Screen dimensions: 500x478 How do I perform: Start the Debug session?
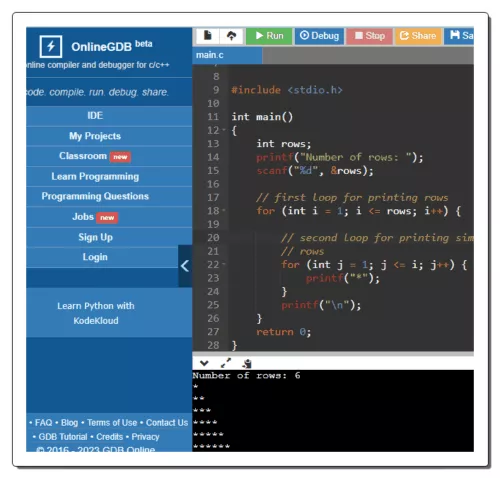coord(319,36)
